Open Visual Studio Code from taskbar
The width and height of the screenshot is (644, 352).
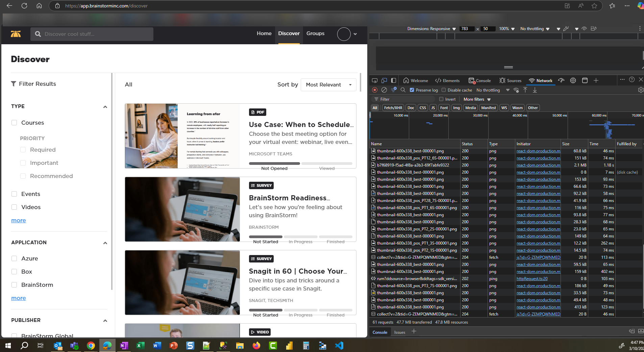point(339,346)
